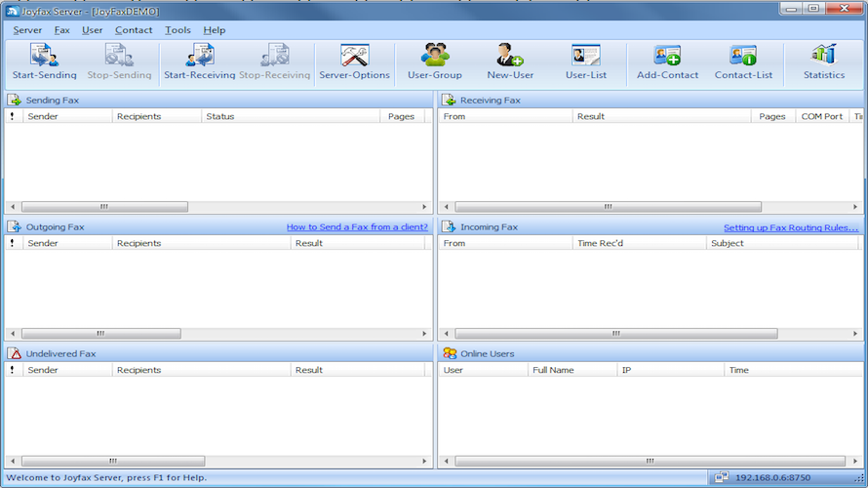
Task: Click the Undelivered Fax warning icon
Action: (x=14, y=353)
